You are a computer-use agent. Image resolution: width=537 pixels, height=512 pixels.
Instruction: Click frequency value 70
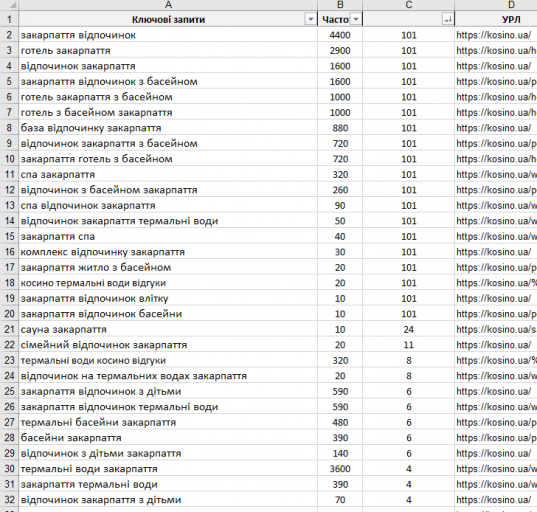click(340, 500)
